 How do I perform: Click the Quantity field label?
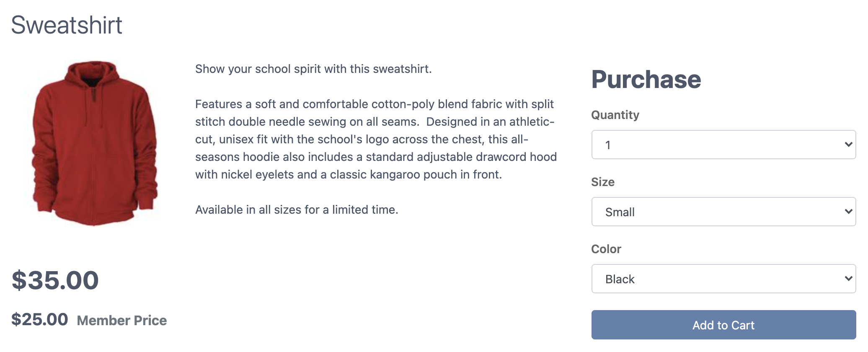click(615, 115)
